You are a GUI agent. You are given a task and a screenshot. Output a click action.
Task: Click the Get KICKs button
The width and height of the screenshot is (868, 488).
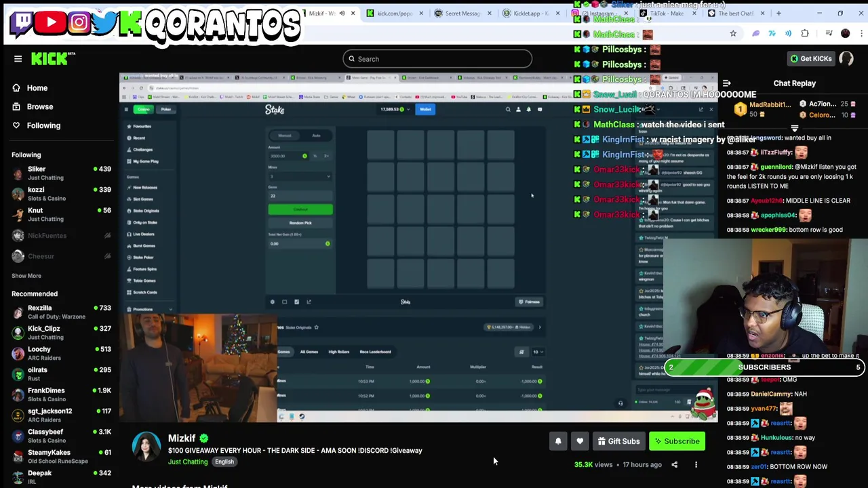pos(811,59)
